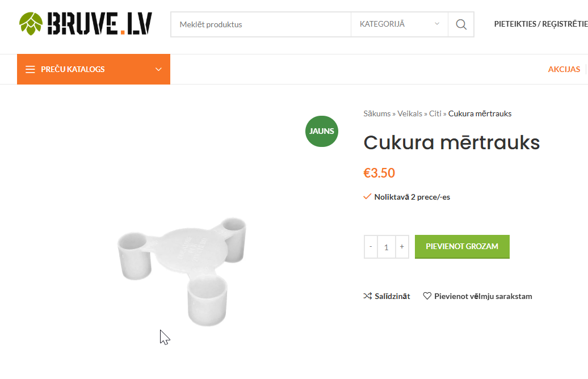Screen dimensions: 588x379
Task: Open the AKCIJAS menu item
Action: [564, 69]
